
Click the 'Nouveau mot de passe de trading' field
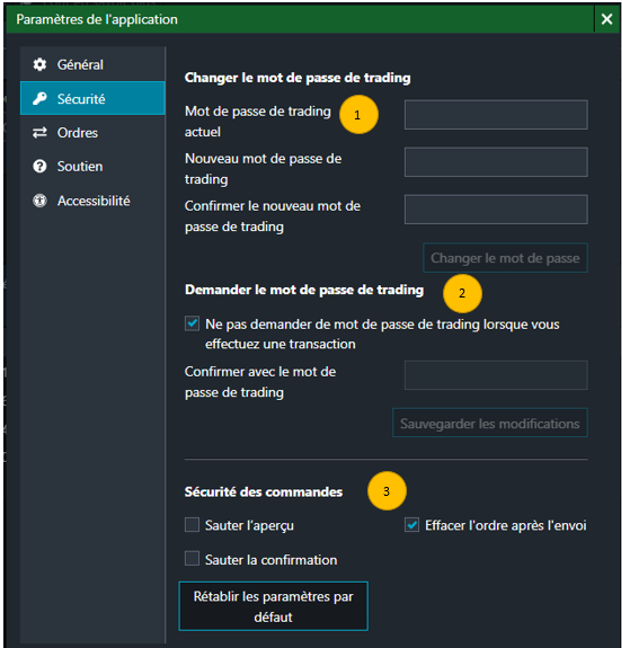[495, 162]
